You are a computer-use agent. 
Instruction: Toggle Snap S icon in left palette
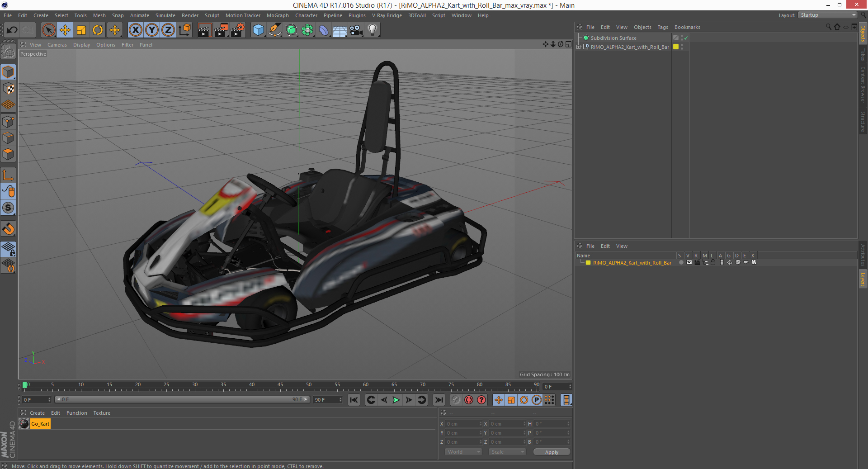pyautogui.click(x=8, y=208)
